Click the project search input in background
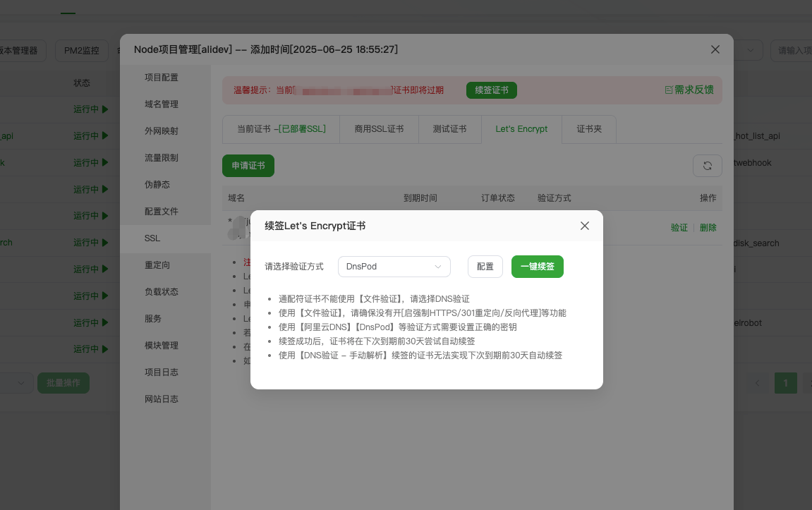This screenshot has width=812, height=510. pyautogui.click(x=792, y=51)
